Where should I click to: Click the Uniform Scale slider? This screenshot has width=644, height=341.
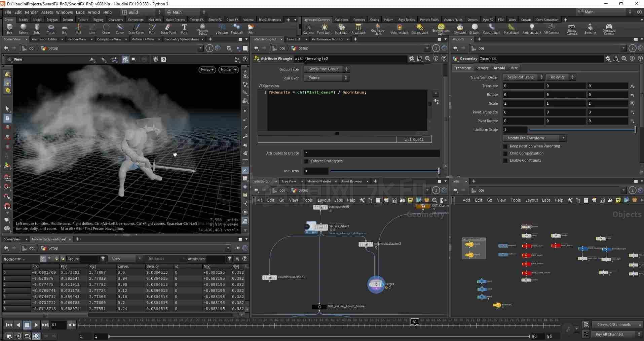pyautogui.click(x=582, y=130)
